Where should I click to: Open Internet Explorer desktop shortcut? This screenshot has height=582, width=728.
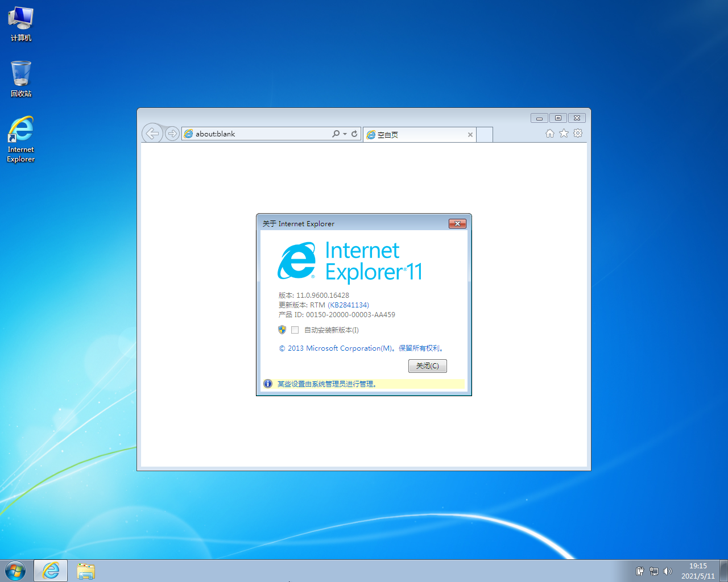click(21, 139)
